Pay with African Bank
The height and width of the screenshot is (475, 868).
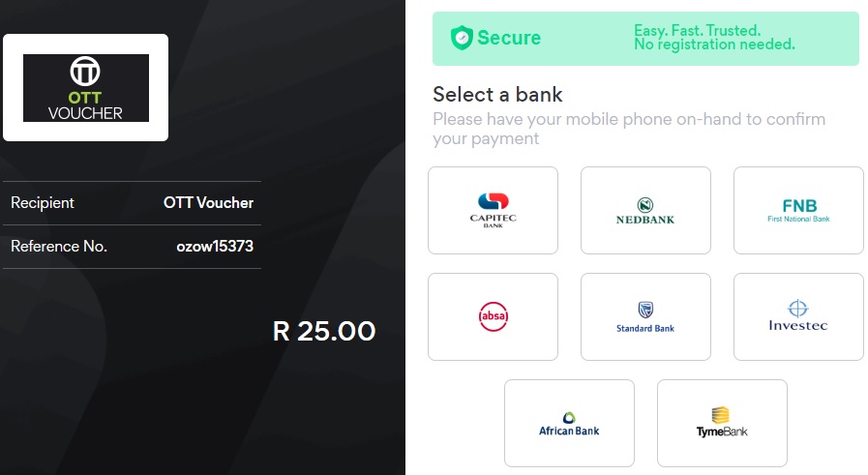(569, 423)
